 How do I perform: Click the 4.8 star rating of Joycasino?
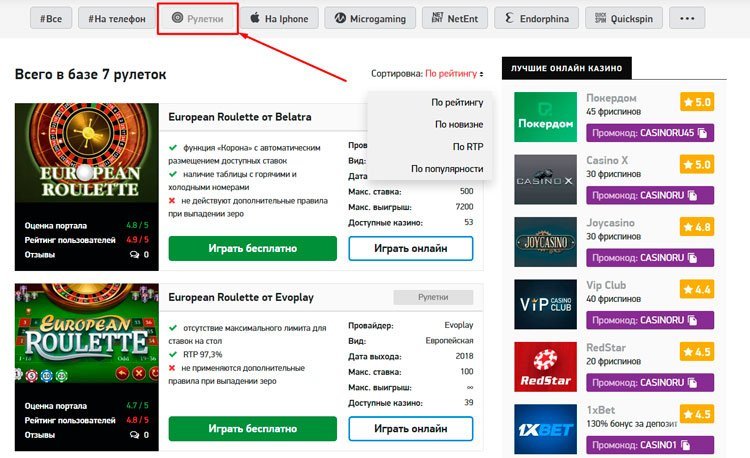697,227
